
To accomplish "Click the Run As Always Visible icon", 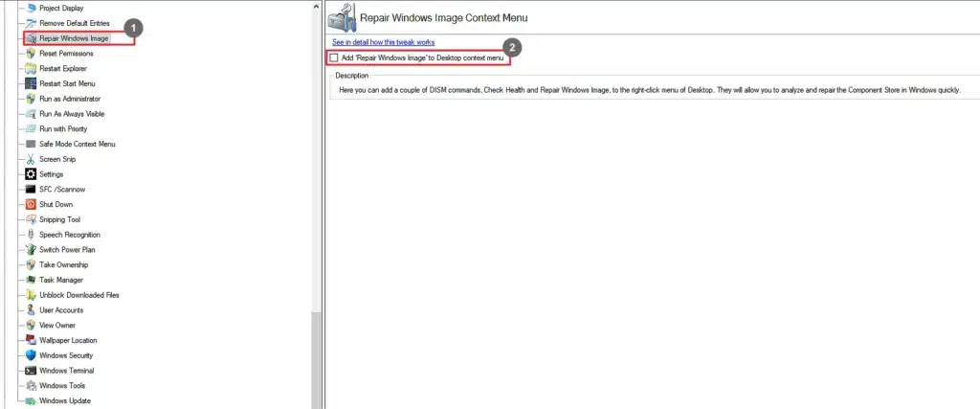I will pos(31,114).
